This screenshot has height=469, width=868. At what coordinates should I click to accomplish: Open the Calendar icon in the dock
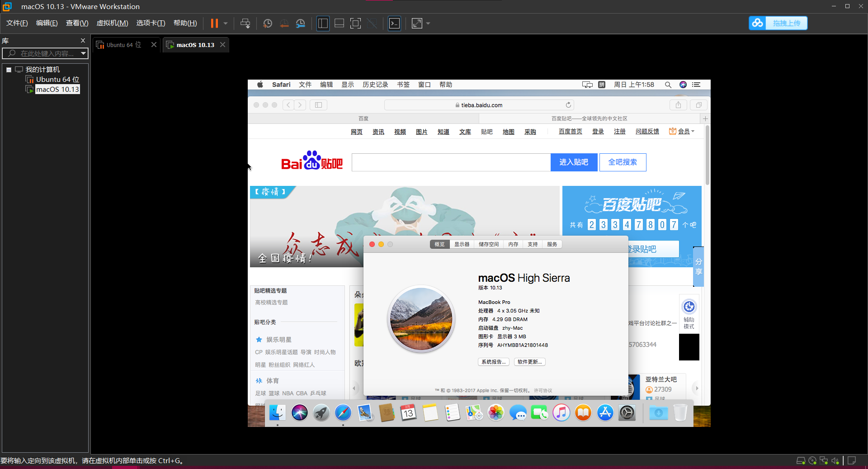(x=408, y=412)
